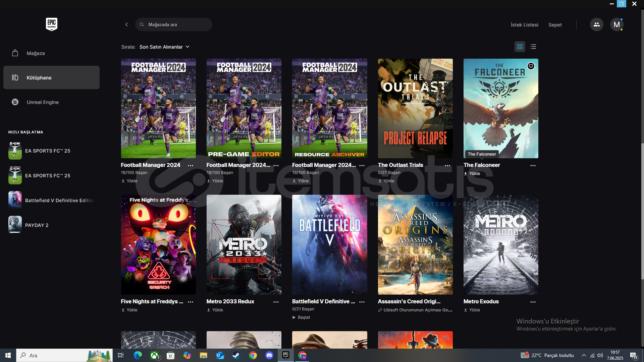644x362 pixels.
Task: Open Microsoft Store from taskbar
Action: coord(171,355)
